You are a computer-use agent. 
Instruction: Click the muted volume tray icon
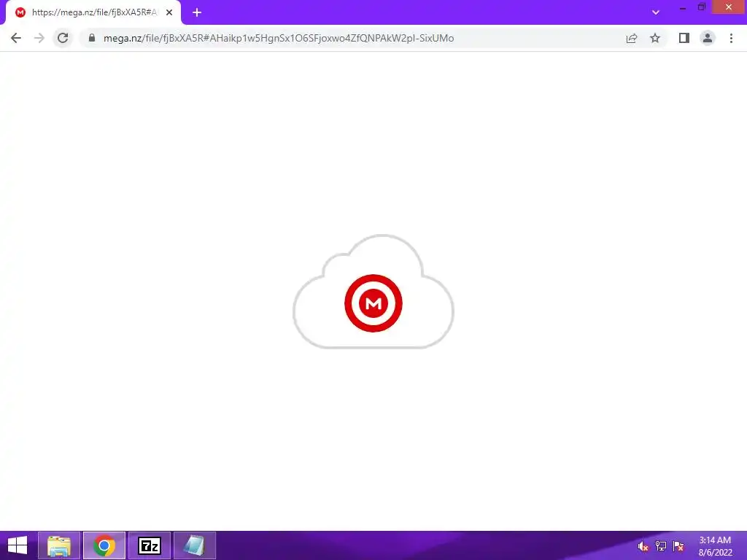[x=643, y=546]
